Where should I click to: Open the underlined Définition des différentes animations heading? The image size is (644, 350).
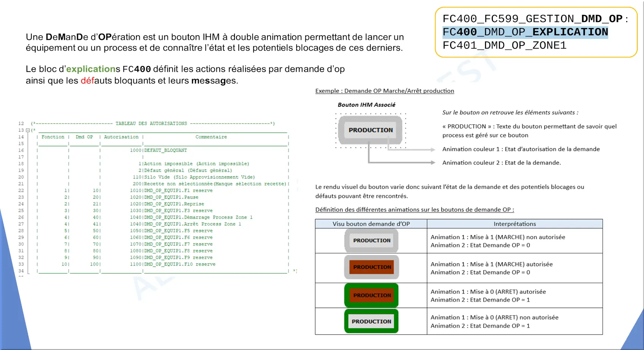(x=414, y=209)
